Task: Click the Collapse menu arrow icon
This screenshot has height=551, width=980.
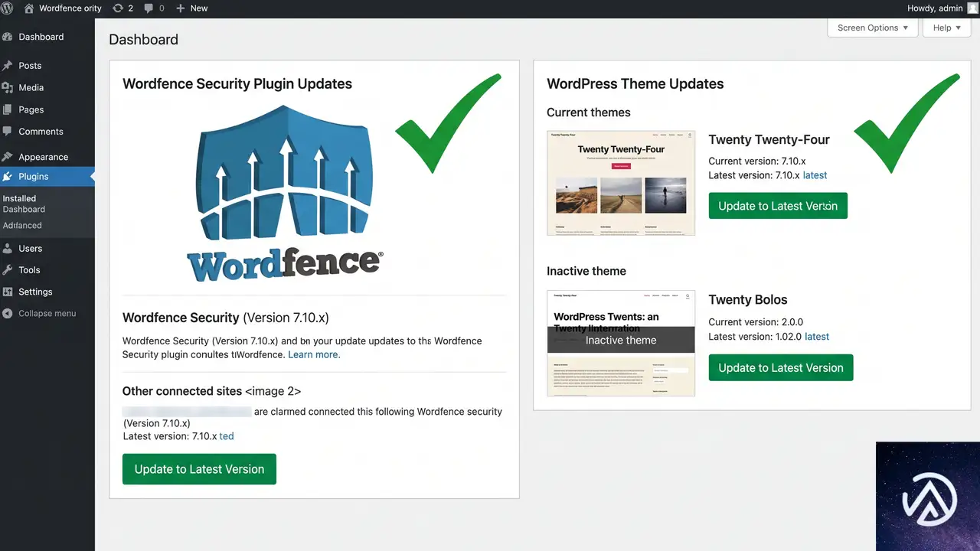Action: (x=8, y=314)
